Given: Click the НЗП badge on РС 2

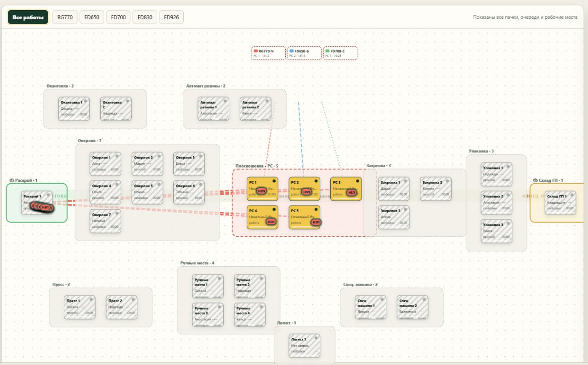Looking at the screenshot, I should (x=307, y=191).
